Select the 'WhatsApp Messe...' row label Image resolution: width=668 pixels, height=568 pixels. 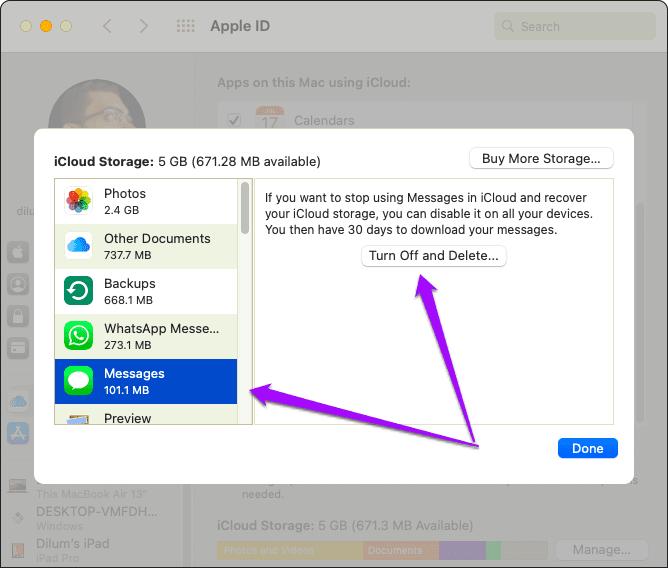pyautogui.click(x=161, y=329)
